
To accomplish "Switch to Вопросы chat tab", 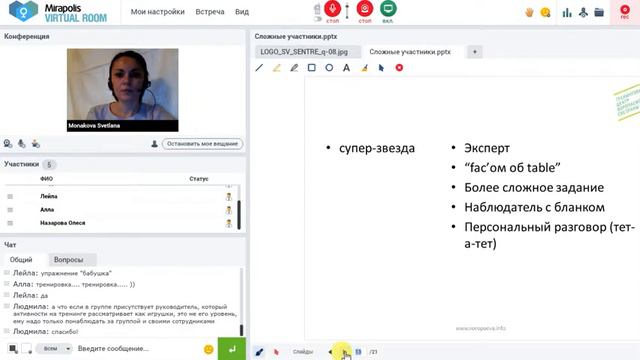I will click(x=69, y=260).
